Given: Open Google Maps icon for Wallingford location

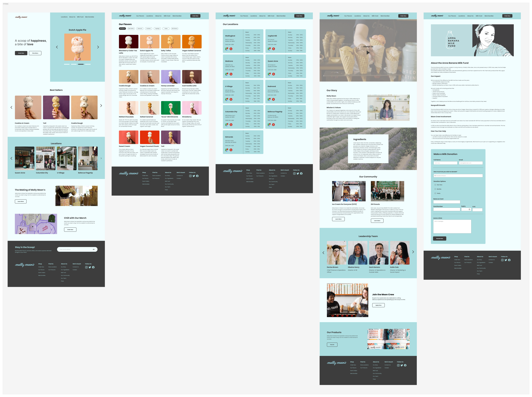Looking at the screenshot, I should pyautogui.click(x=226, y=49).
